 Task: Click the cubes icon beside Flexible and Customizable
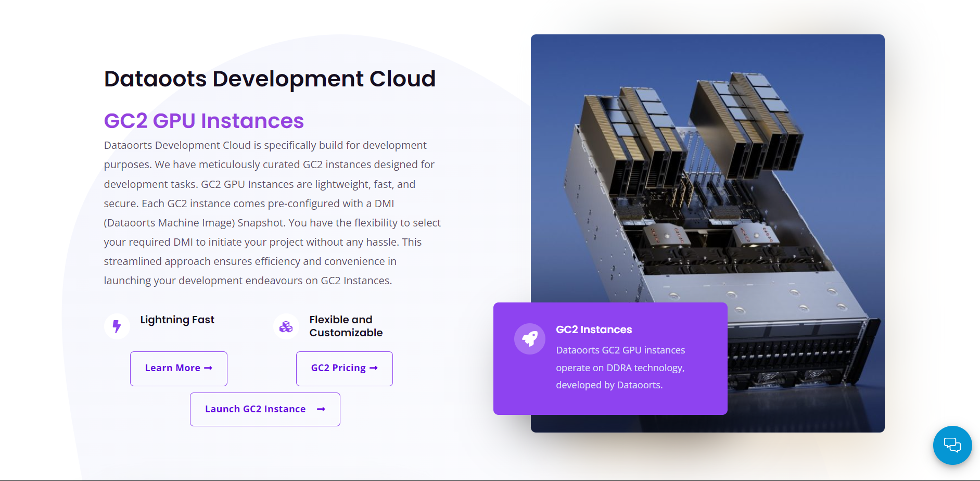pos(286,326)
